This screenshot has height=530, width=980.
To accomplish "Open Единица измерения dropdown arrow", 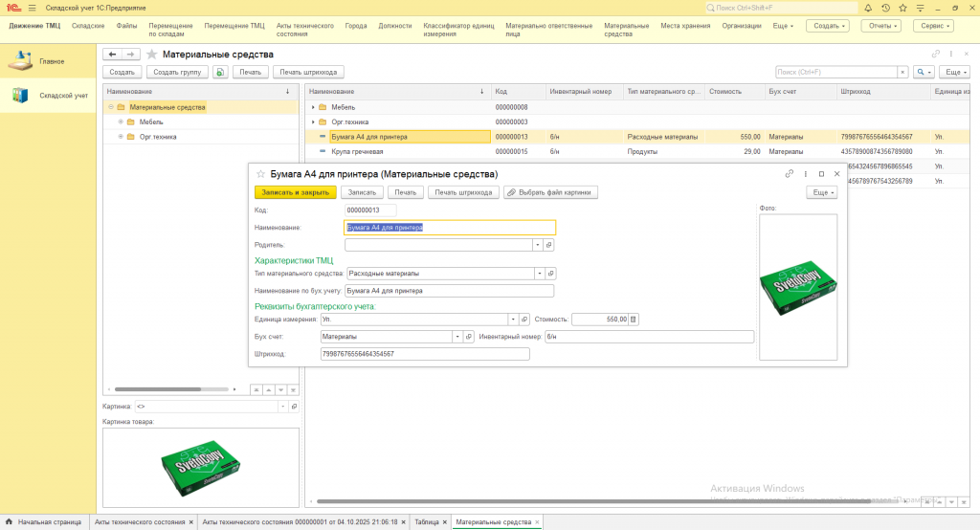I will click(x=513, y=320).
